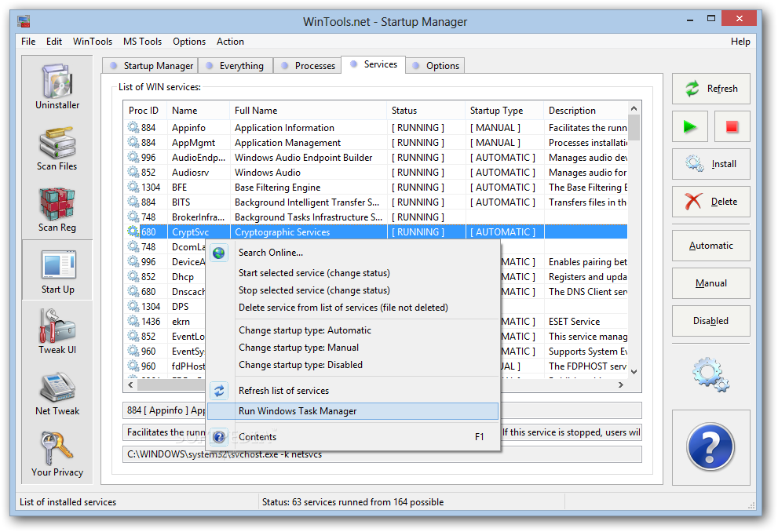This screenshot has width=778, height=532.
Task: Open the WinTools menu
Action: coord(93,42)
